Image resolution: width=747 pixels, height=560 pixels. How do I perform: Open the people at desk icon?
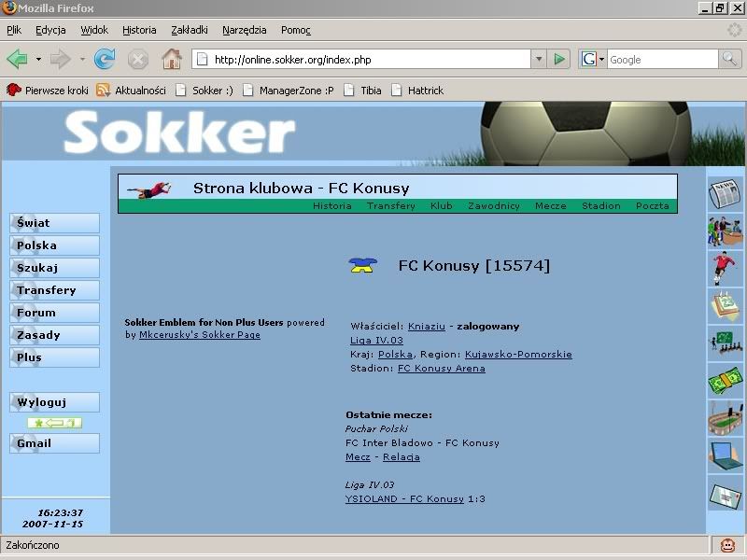[x=725, y=231]
